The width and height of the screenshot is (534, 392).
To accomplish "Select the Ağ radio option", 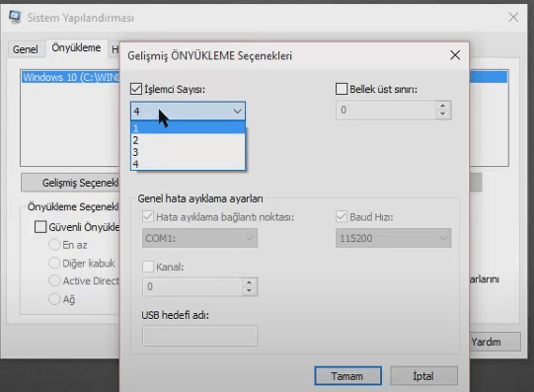I will point(54,299).
